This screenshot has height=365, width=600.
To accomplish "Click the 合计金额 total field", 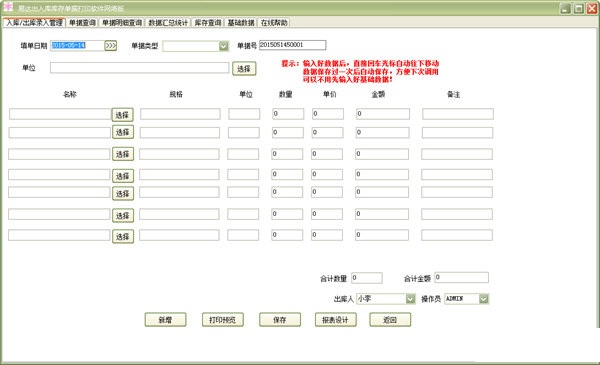I will [461, 277].
